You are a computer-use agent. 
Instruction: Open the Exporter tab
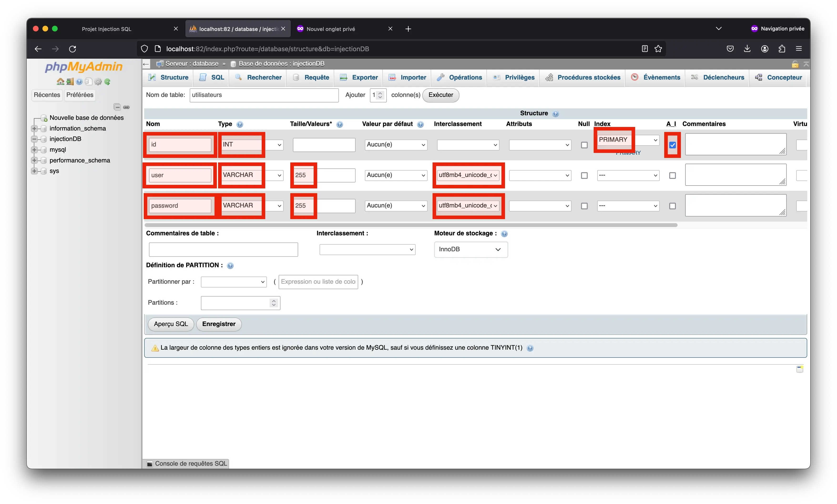tap(359, 77)
